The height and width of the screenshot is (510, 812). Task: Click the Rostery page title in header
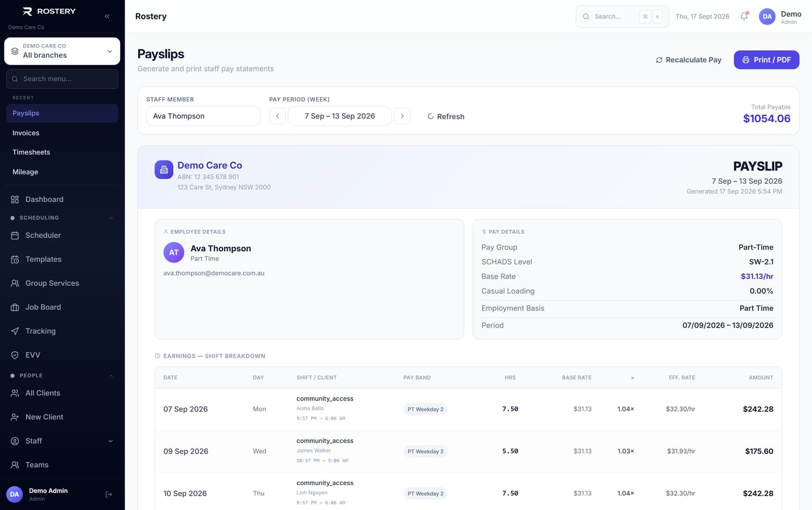[151, 16]
